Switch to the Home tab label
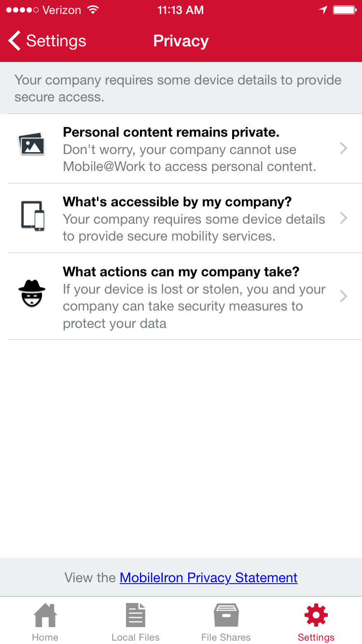This screenshot has height=644, width=362. [45, 637]
